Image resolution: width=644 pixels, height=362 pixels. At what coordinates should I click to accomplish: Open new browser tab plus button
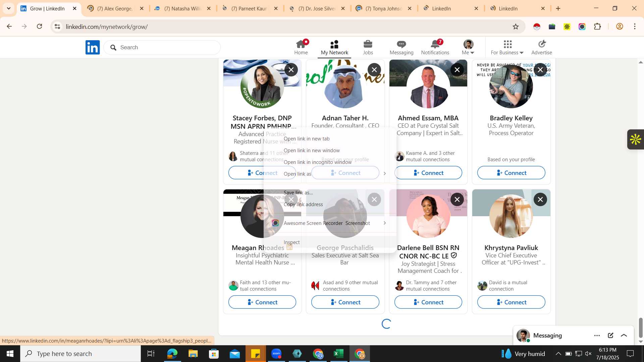[x=558, y=8]
